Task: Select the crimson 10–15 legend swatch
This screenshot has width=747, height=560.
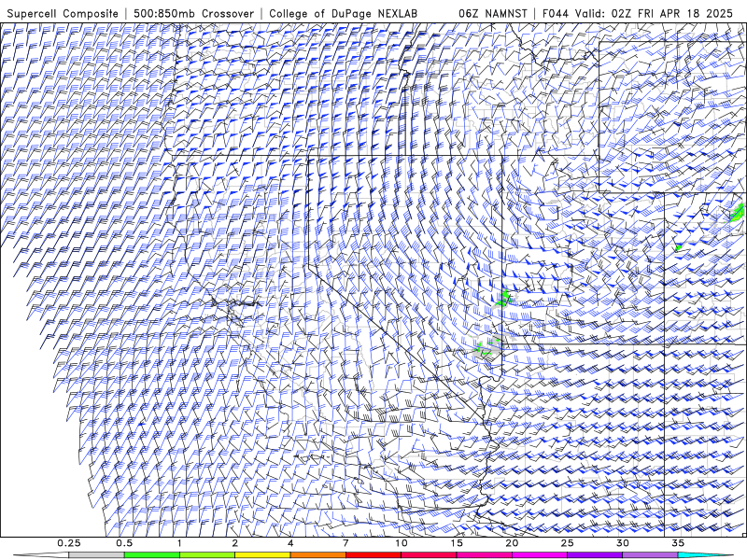Action: coord(429,555)
